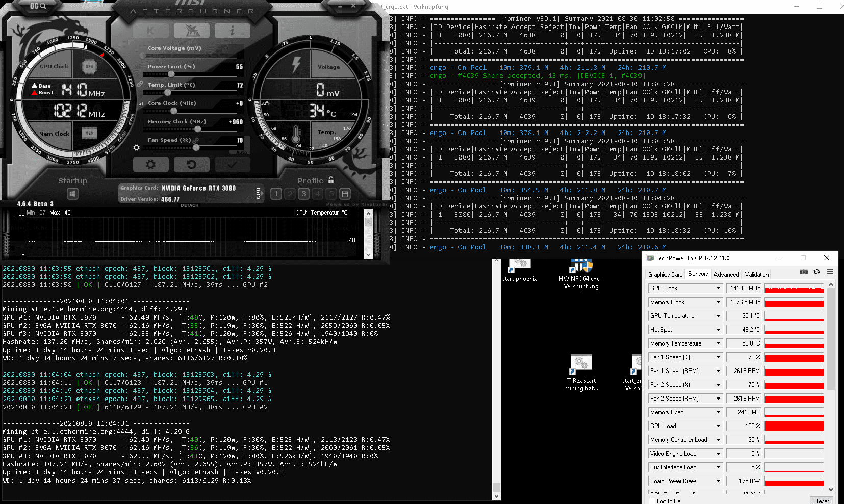
Task: Load Afterburner profile slot 1
Action: (x=276, y=194)
